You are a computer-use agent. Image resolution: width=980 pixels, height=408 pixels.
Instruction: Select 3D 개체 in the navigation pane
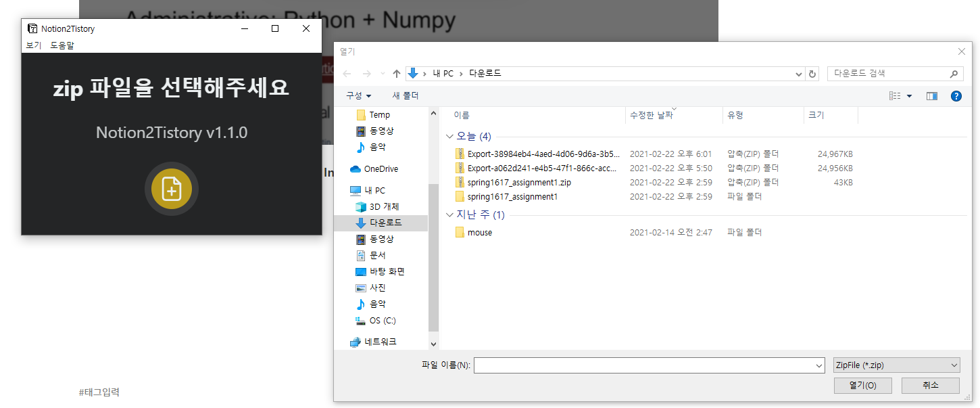click(x=385, y=207)
